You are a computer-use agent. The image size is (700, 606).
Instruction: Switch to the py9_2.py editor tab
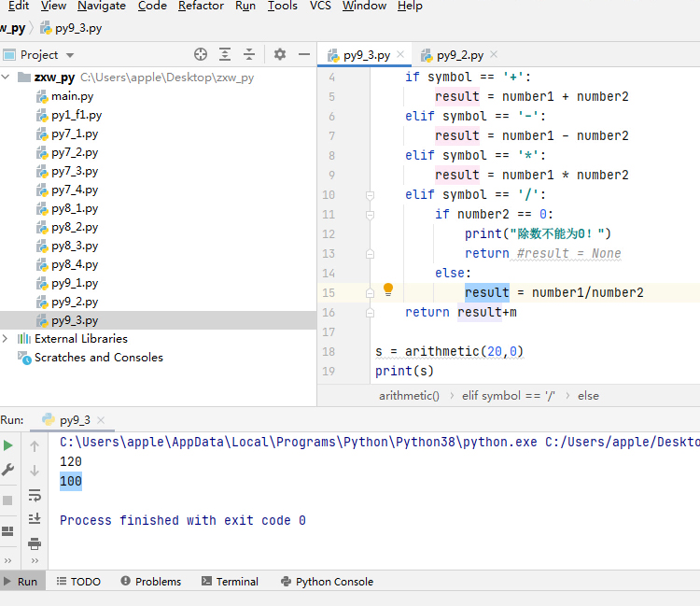click(460, 55)
